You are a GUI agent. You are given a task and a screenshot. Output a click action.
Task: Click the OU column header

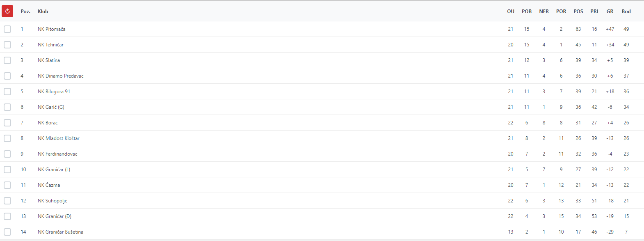(511, 11)
